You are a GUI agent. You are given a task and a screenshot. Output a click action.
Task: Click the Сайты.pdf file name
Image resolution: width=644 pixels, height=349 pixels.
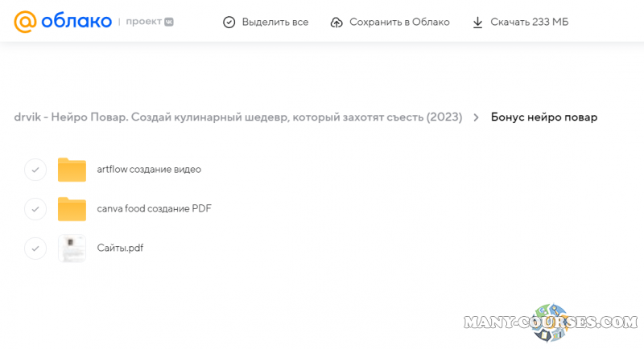click(120, 248)
